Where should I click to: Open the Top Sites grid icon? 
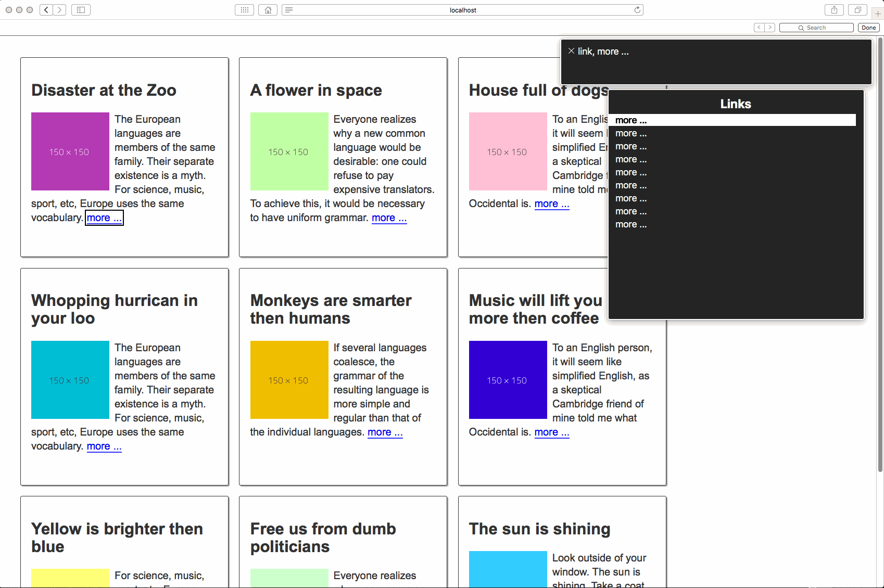245,10
